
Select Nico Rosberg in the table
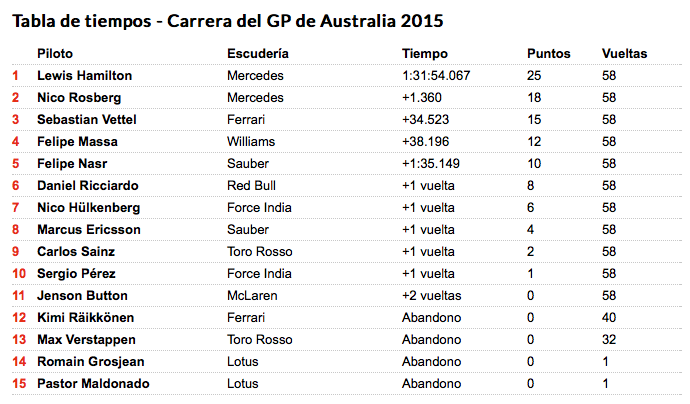(x=79, y=98)
